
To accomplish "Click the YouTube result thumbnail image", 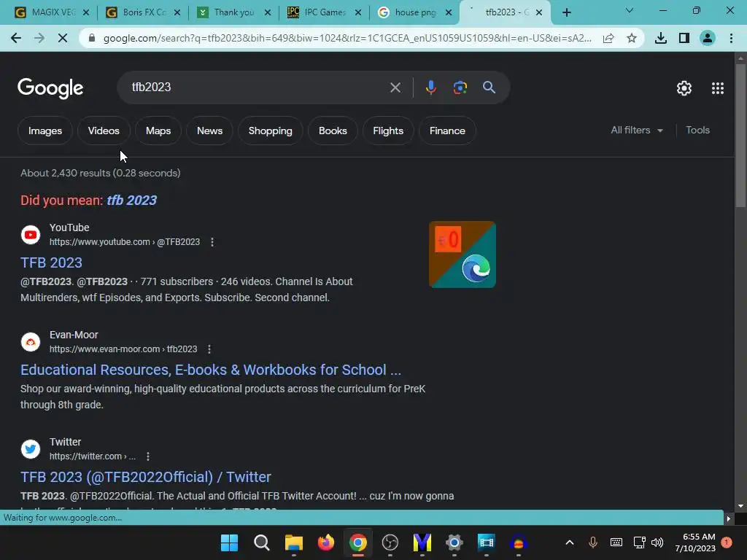I will point(462,254).
